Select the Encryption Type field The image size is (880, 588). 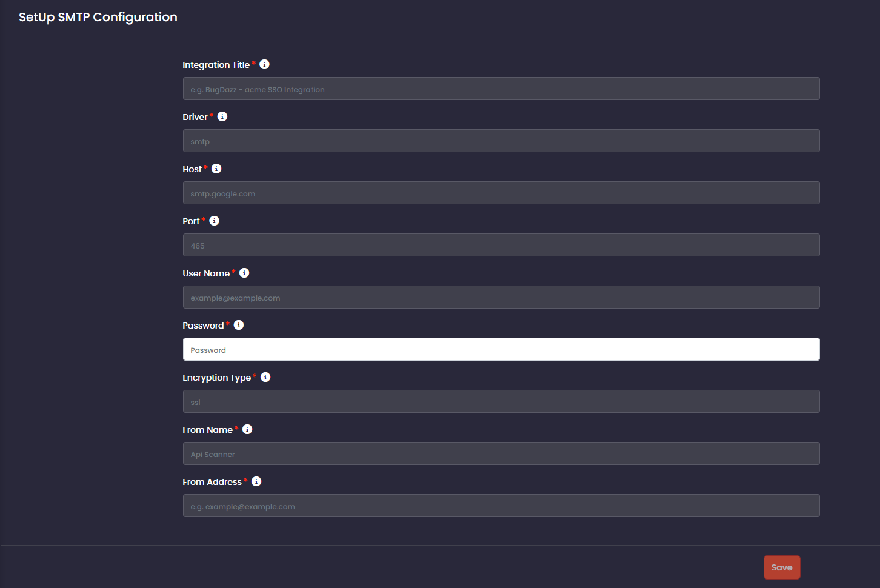tap(501, 401)
